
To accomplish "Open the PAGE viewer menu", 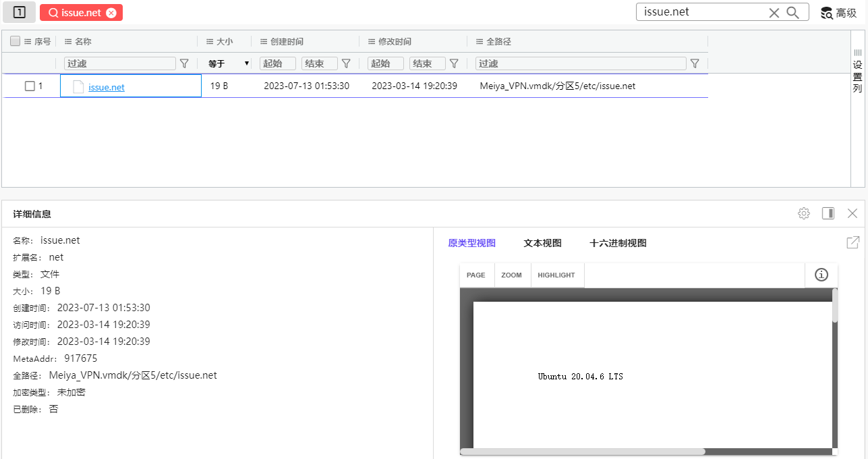I will [x=476, y=275].
